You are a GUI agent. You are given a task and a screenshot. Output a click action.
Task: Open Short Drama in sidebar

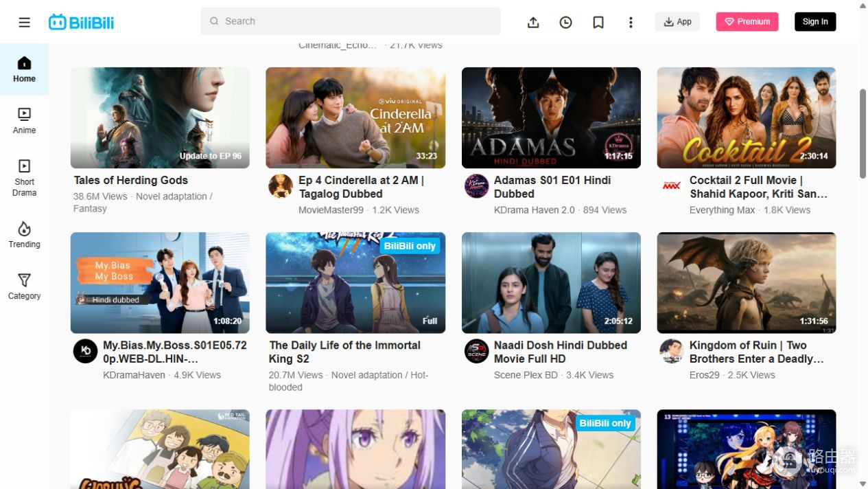click(x=24, y=178)
